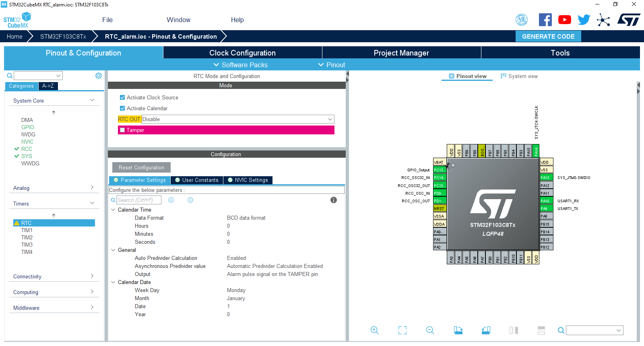Viewport: 644px width, 346px height.
Task: Go to next parameter search result
Action: point(190,200)
